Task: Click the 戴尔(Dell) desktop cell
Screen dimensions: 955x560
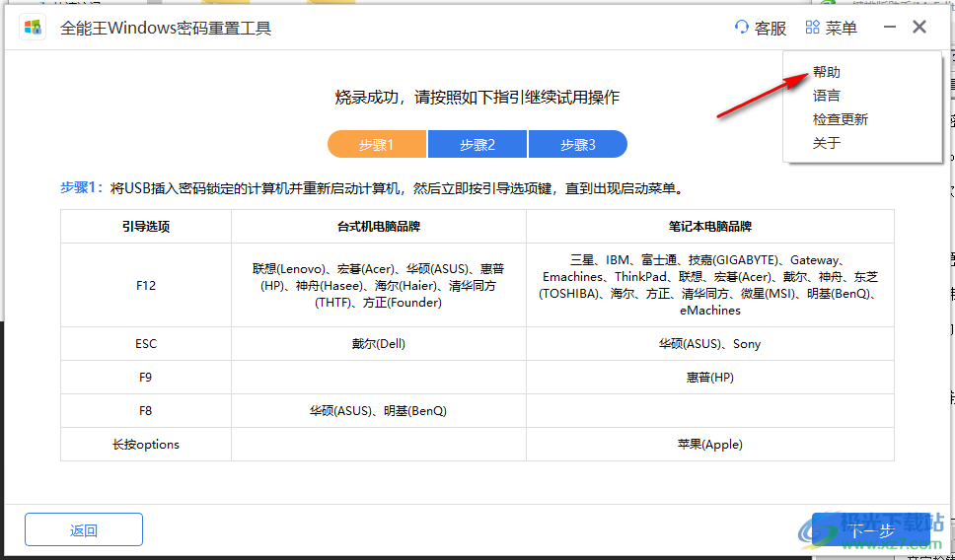Action: click(379, 344)
